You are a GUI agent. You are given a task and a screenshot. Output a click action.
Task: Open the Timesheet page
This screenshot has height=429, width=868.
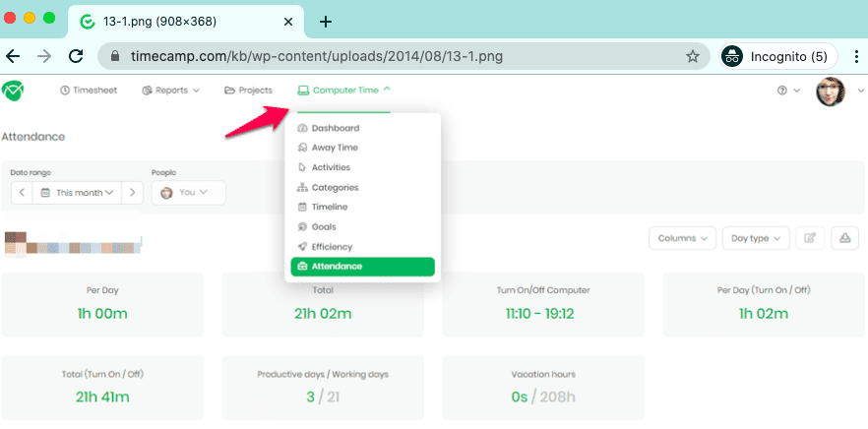click(x=89, y=91)
